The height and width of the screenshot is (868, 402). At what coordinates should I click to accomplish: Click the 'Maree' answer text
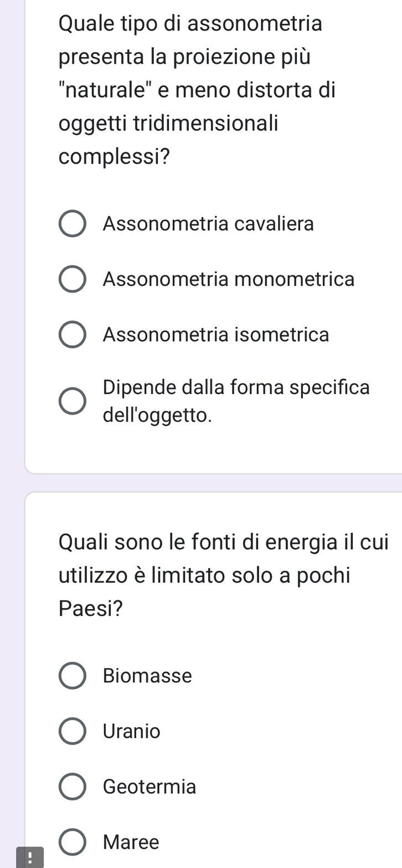(131, 843)
